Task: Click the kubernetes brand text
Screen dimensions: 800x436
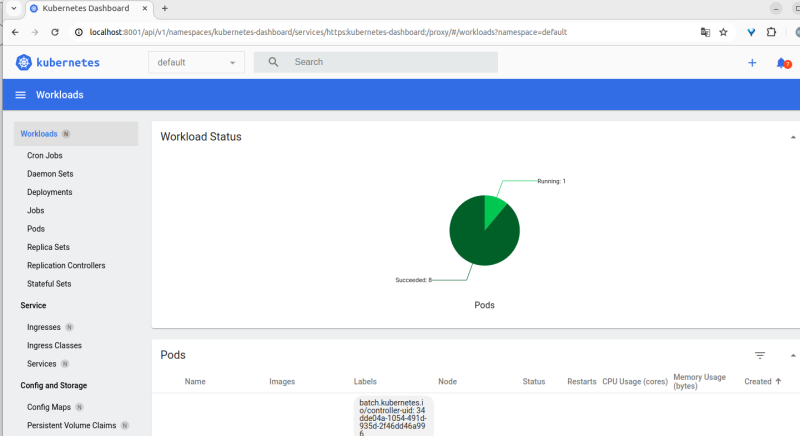Action: 68,62
